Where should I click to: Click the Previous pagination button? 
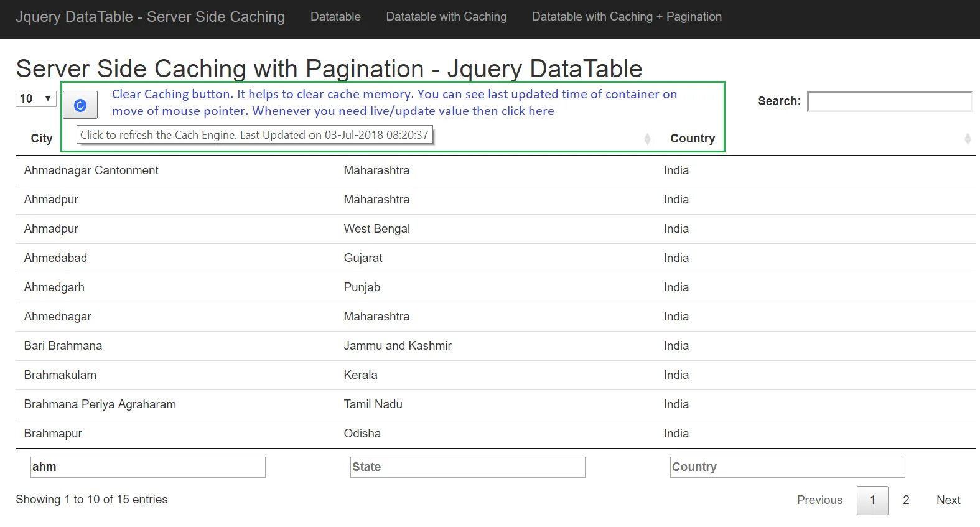point(819,500)
